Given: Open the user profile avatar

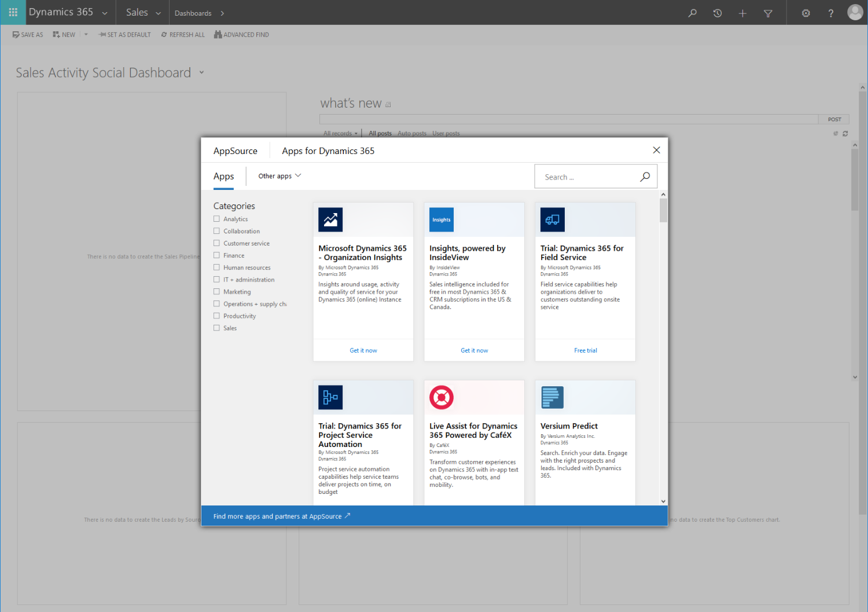Looking at the screenshot, I should click(x=855, y=12).
